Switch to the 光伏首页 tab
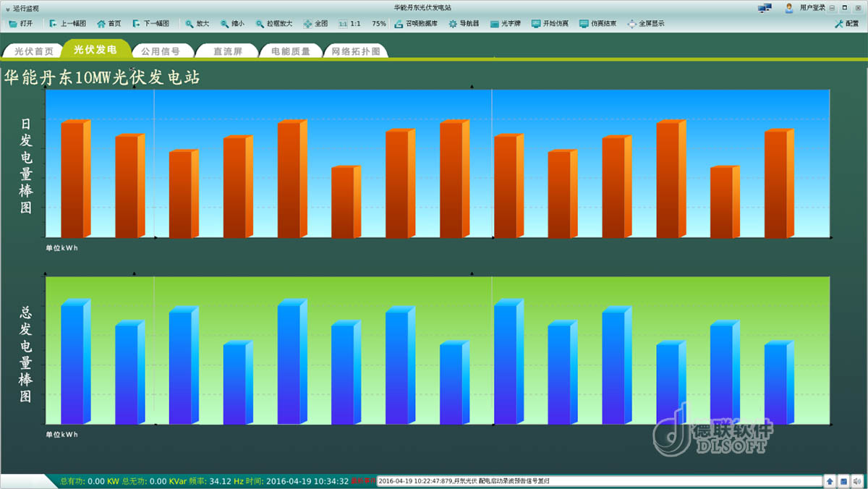868x489 pixels. (x=34, y=51)
